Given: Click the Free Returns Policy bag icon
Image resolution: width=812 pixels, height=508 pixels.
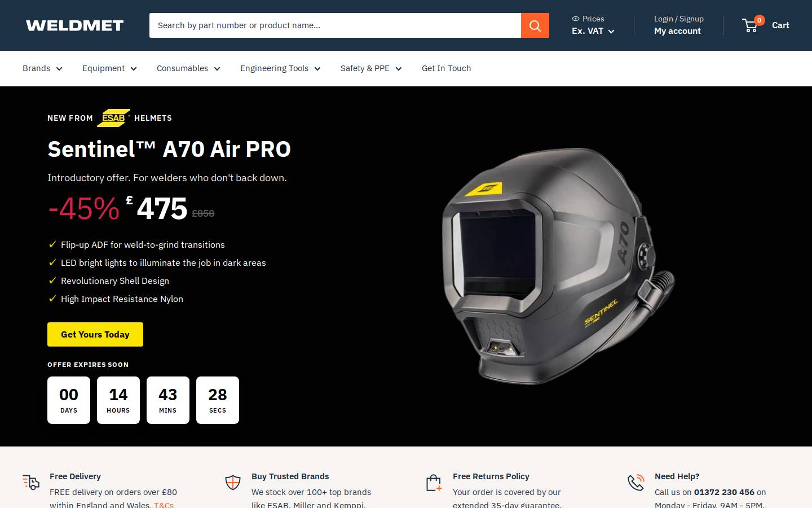Looking at the screenshot, I should pos(434,483).
